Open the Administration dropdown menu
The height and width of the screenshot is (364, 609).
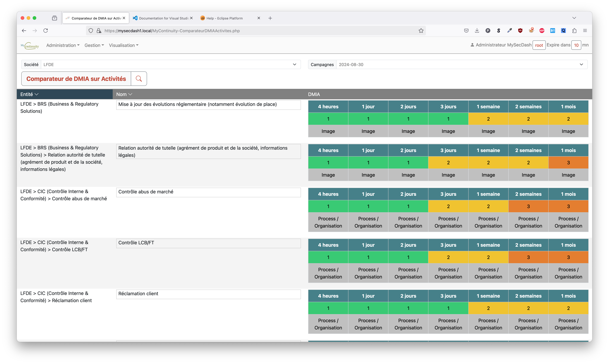point(63,45)
